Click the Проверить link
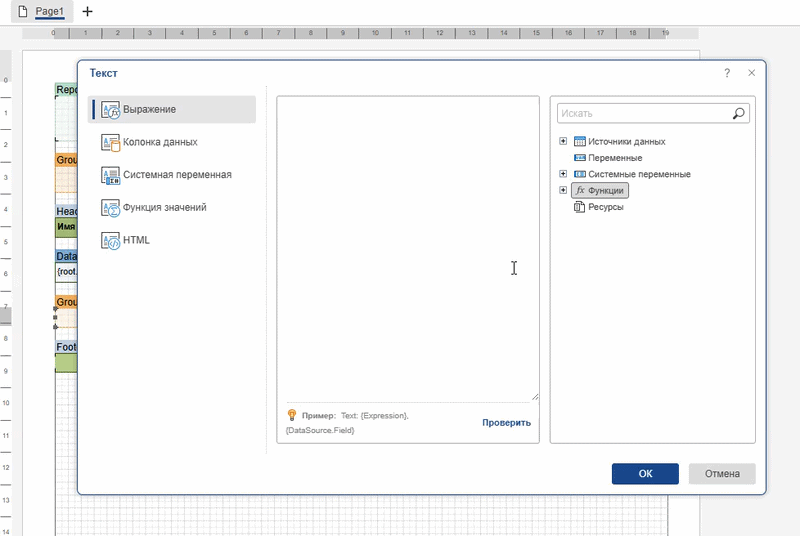The height and width of the screenshot is (536, 800). coord(506,423)
